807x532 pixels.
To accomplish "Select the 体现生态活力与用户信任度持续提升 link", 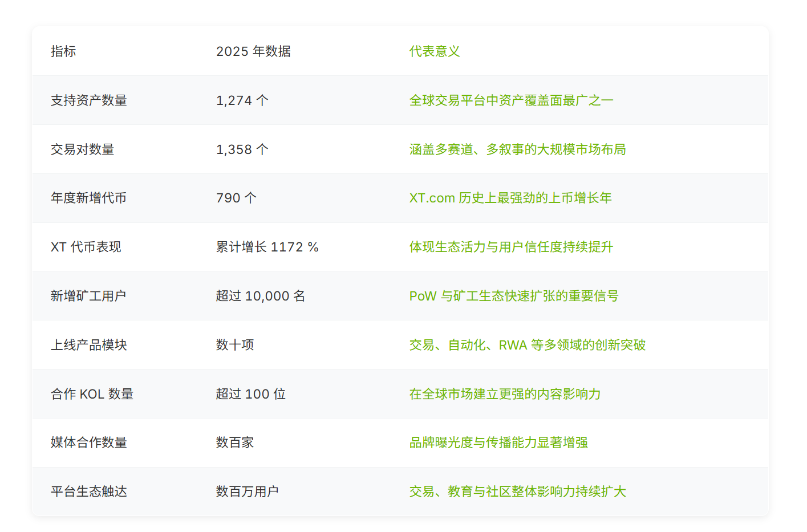I will point(511,247).
